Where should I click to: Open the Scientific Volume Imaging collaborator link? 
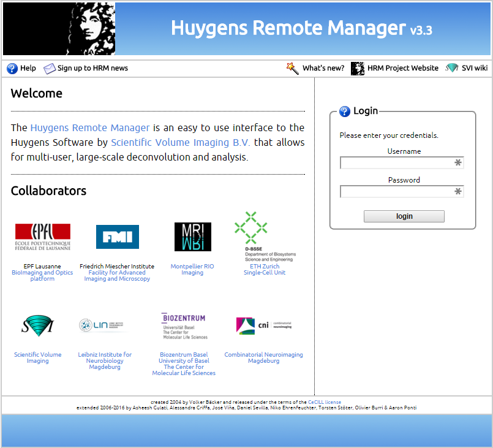pos(38,358)
